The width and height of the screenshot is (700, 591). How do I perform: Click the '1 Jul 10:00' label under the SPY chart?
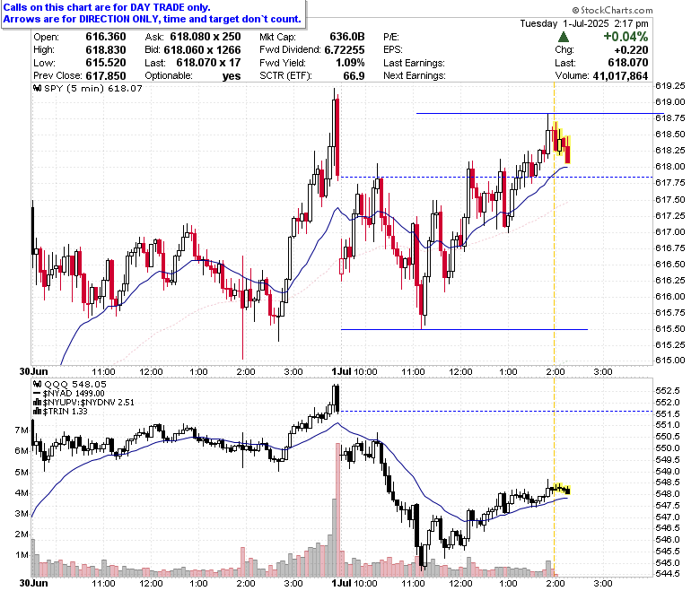tap(354, 371)
